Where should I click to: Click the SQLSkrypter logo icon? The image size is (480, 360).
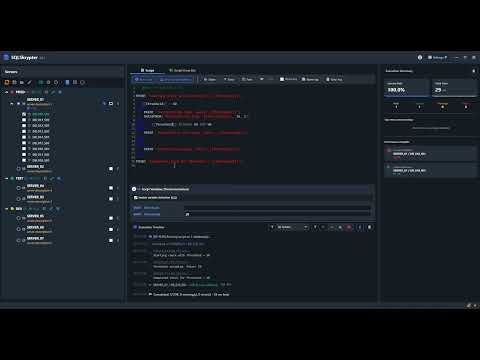[x=6, y=57]
